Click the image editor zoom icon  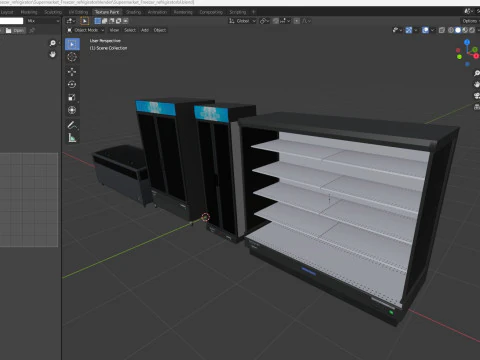[53, 43]
